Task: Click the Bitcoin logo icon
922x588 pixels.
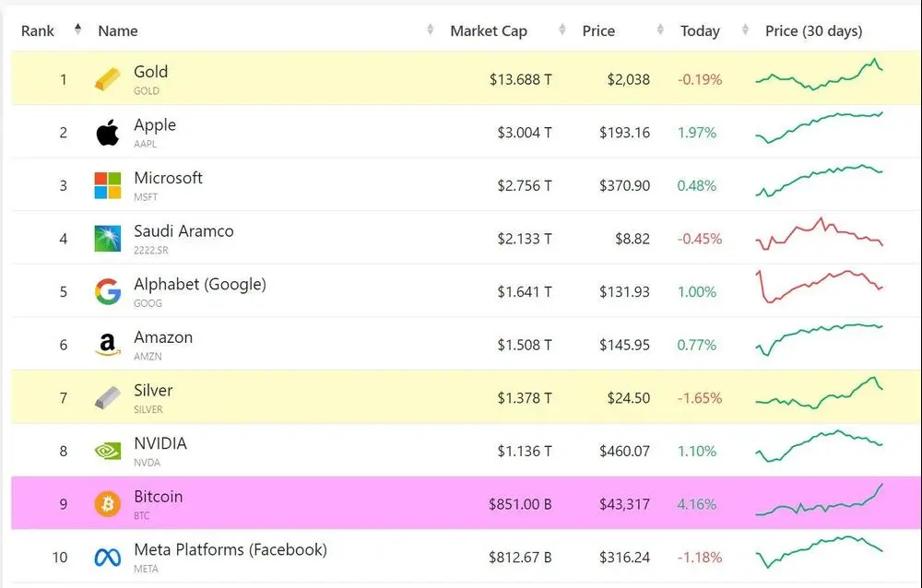Action: (108, 504)
